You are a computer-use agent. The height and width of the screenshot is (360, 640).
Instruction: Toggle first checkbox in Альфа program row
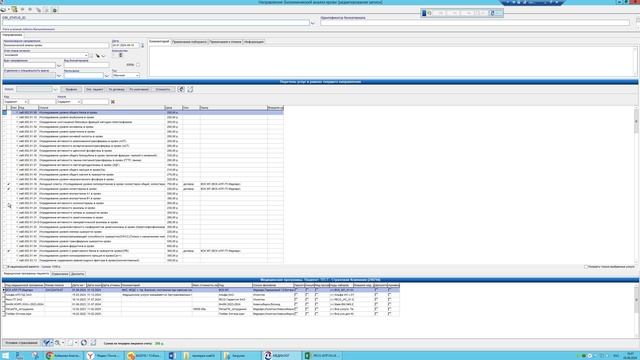(x=296, y=295)
